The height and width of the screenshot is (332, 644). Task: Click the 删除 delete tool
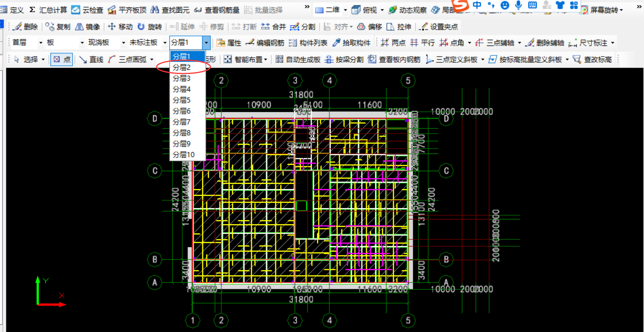pyautogui.click(x=25, y=26)
